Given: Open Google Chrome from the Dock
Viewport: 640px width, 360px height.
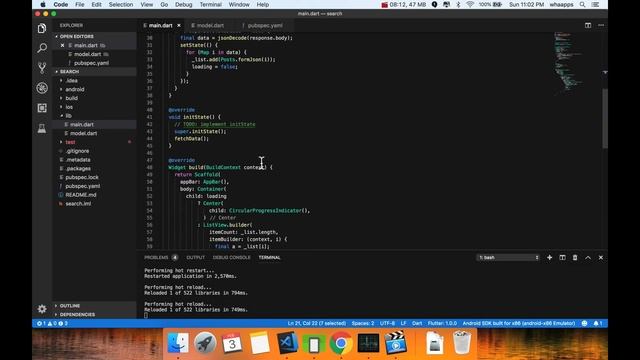Looking at the screenshot, I should pos(341,342).
